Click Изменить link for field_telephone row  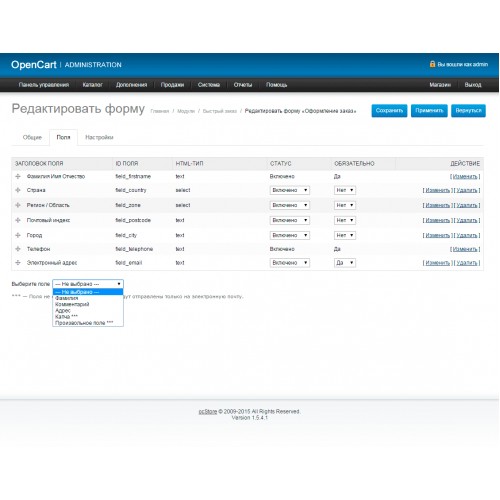(465, 249)
